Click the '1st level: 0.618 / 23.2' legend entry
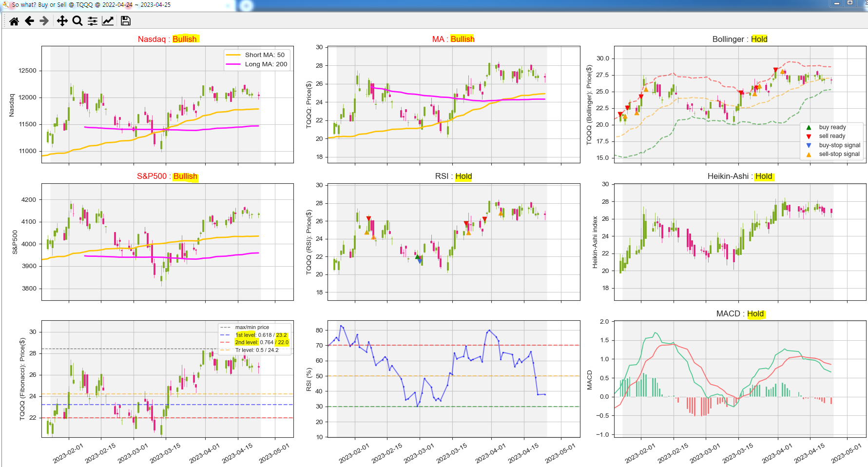The width and height of the screenshot is (868, 467). [x=254, y=335]
